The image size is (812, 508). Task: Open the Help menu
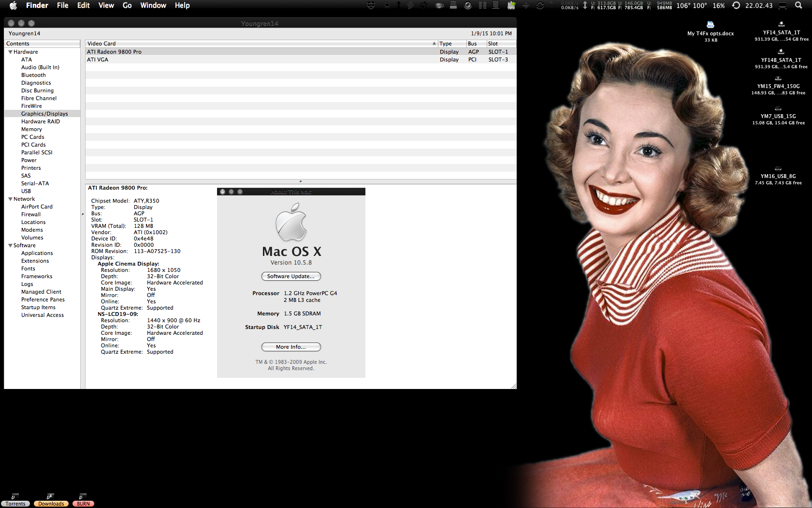point(182,5)
